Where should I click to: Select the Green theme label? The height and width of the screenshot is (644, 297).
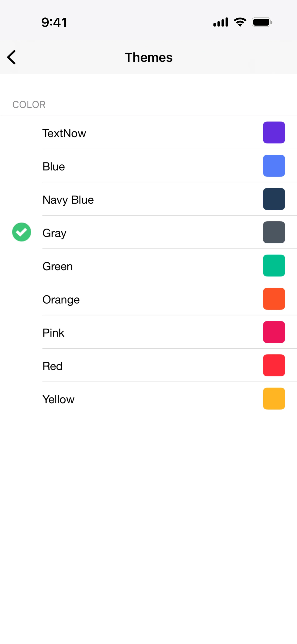click(x=58, y=266)
